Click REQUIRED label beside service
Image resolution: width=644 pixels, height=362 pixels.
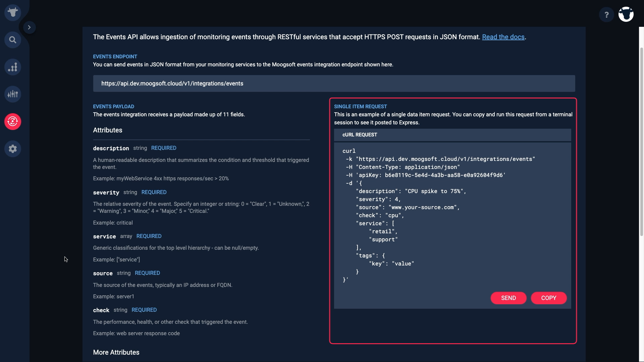coord(149,236)
